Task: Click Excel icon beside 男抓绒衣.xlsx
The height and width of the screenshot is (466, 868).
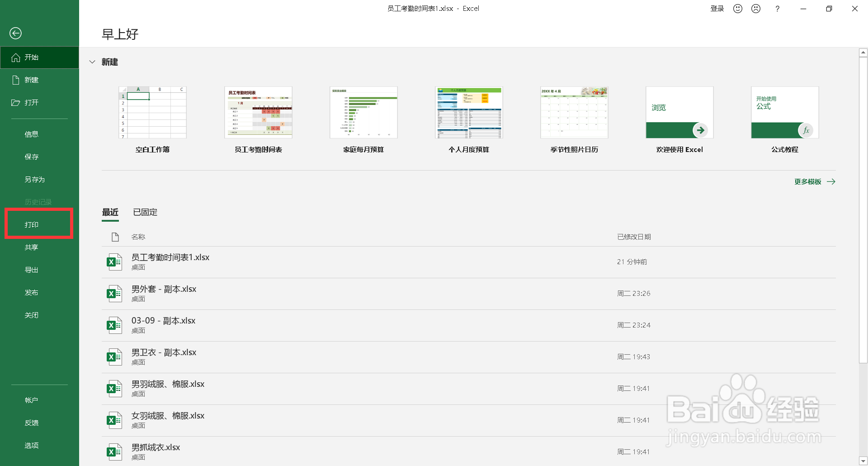Action: coord(114,452)
